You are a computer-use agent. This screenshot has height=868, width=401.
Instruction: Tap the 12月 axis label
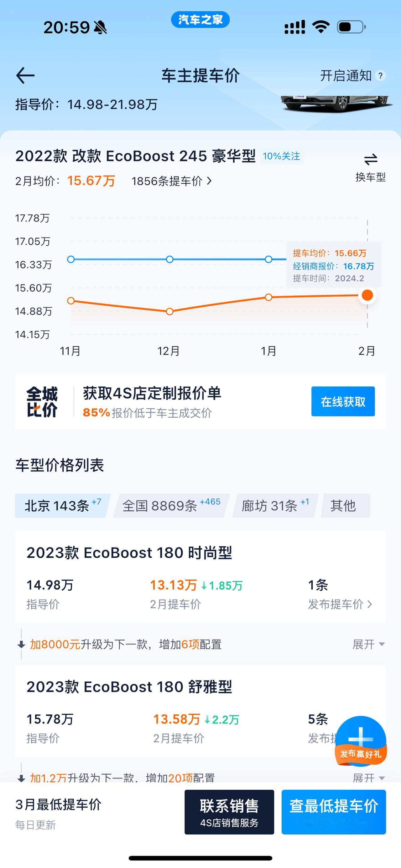tap(169, 351)
